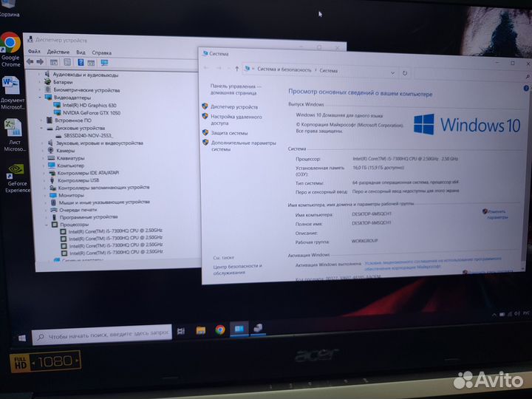Collapse the Дисковые устройства node
Viewport: 532px width, 399px height.
tap(41, 129)
